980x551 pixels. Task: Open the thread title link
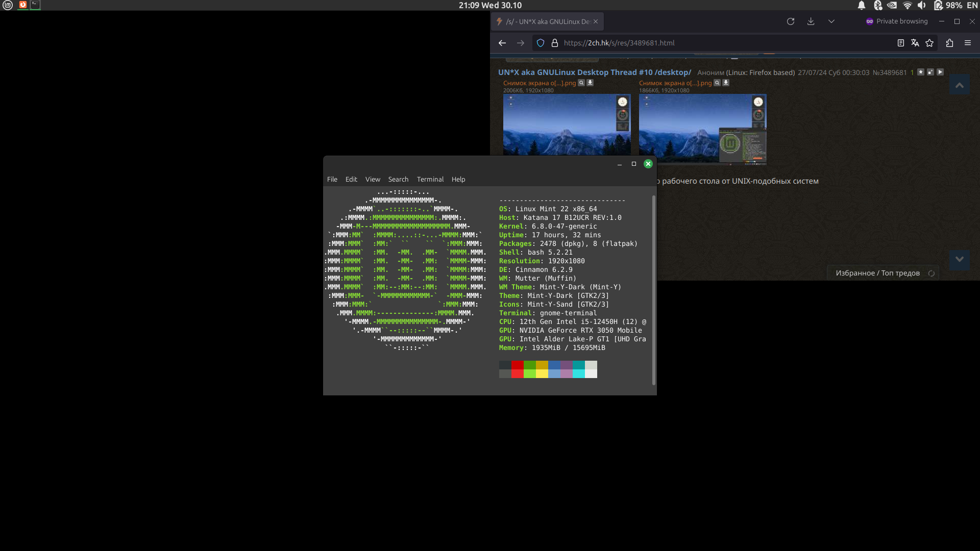click(594, 72)
